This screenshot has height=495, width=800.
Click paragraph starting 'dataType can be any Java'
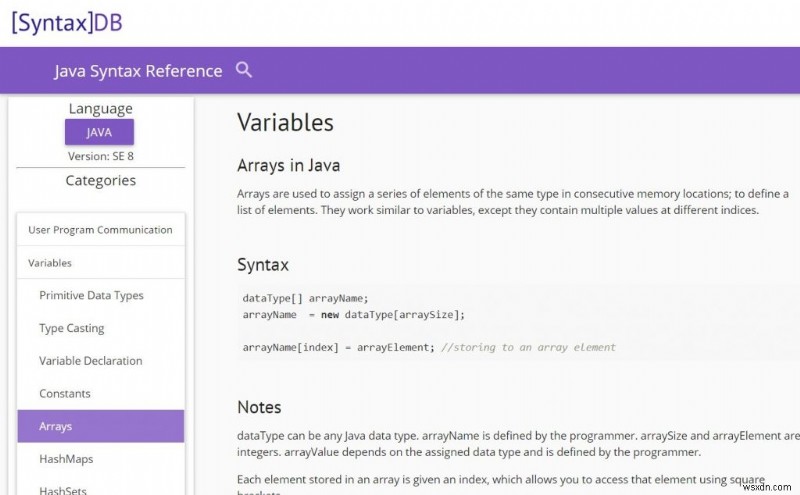518,443
